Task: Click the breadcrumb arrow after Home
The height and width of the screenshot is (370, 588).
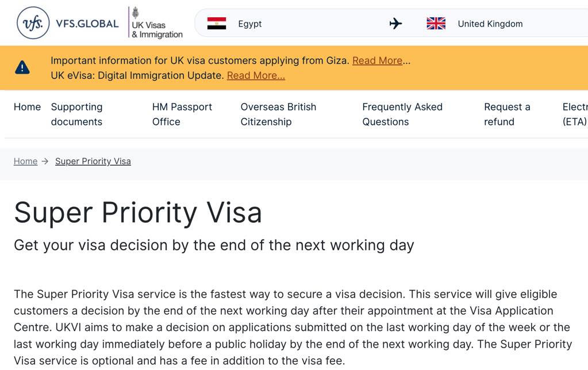Action: coord(45,161)
